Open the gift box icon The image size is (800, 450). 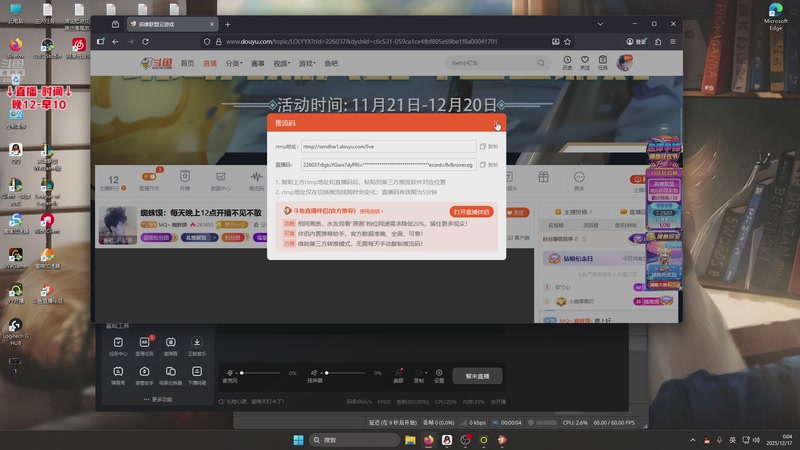[x=543, y=177]
